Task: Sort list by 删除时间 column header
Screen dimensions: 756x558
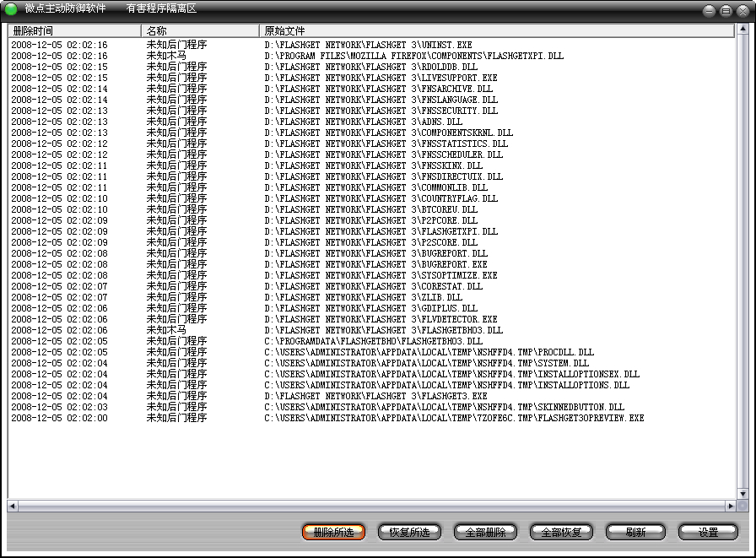Action: (74, 30)
